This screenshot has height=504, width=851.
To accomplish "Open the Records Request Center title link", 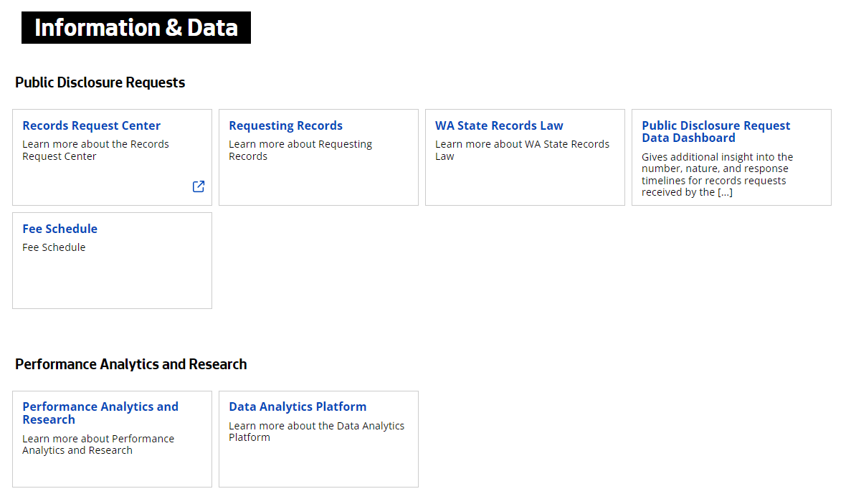I will point(91,125).
